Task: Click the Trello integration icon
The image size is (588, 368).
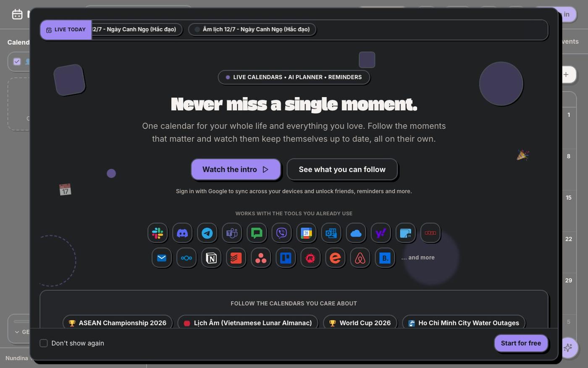Action: (x=286, y=258)
